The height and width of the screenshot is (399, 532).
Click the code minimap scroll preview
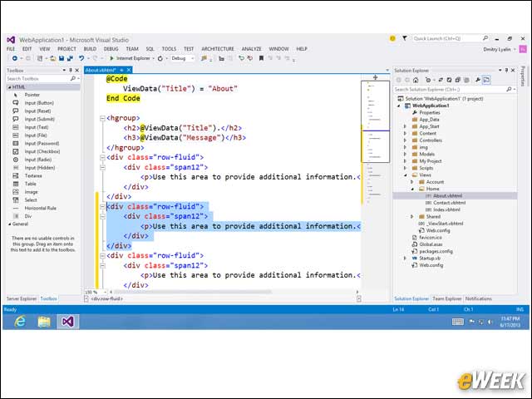375,121
